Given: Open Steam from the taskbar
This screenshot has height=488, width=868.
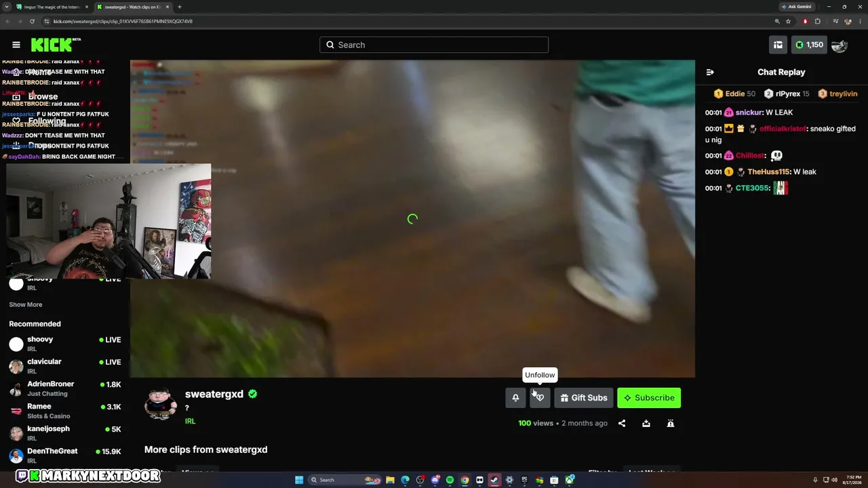Looking at the screenshot, I should click(494, 480).
